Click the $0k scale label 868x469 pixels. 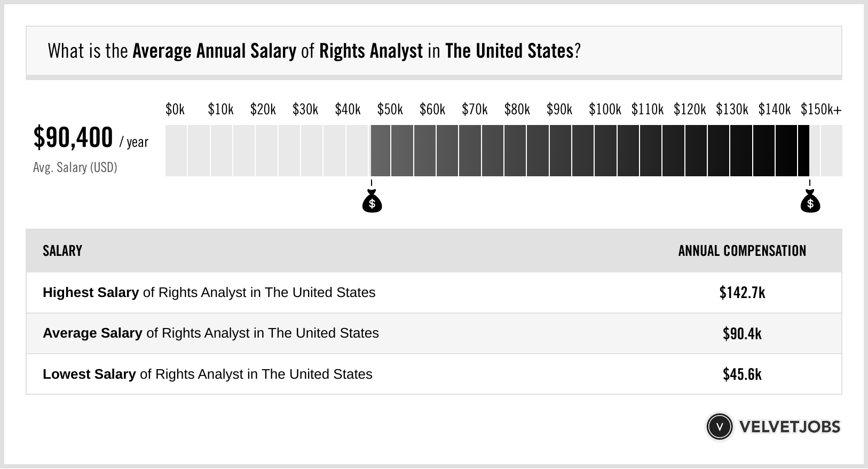[x=175, y=110]
